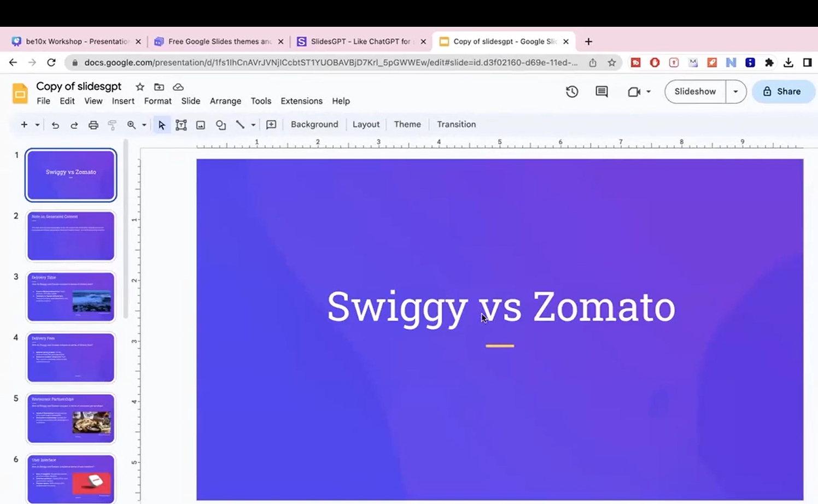
Task: Open the View menu
Action: [x=93, y=101]
